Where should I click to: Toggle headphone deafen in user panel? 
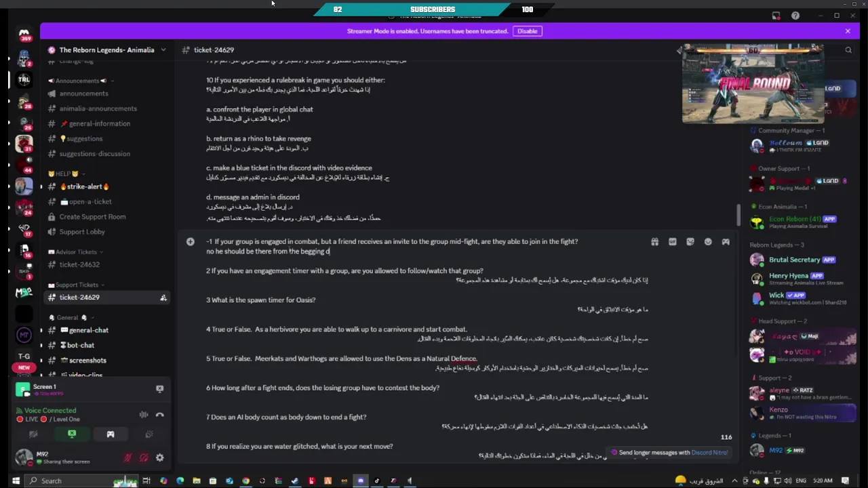[x=144, y=457]
